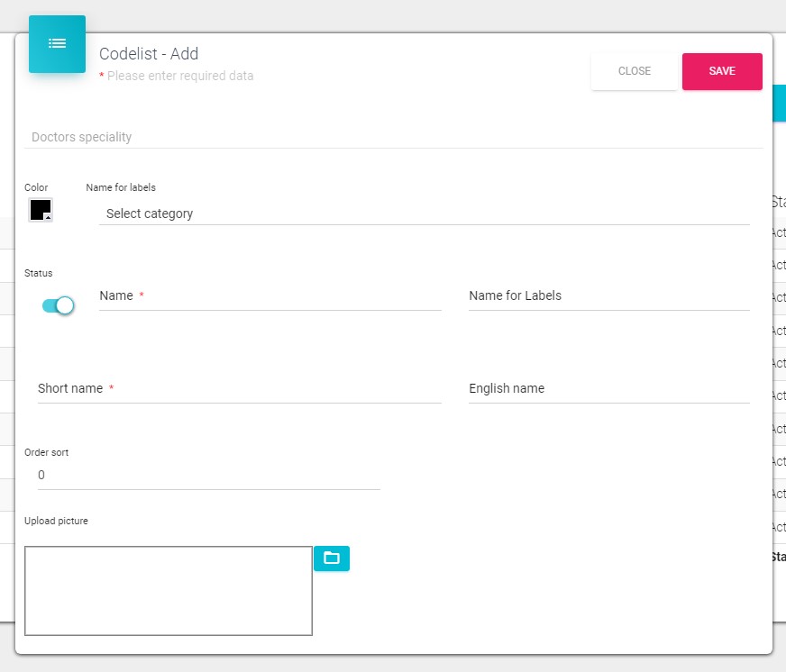Toggle the Status switch off
The width and height of the screenshot is (786, 672).
coord(59,306)
